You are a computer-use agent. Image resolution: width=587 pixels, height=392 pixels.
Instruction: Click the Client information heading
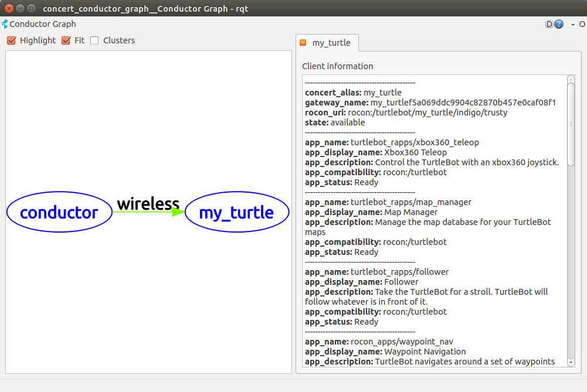(x=338, y=66)
